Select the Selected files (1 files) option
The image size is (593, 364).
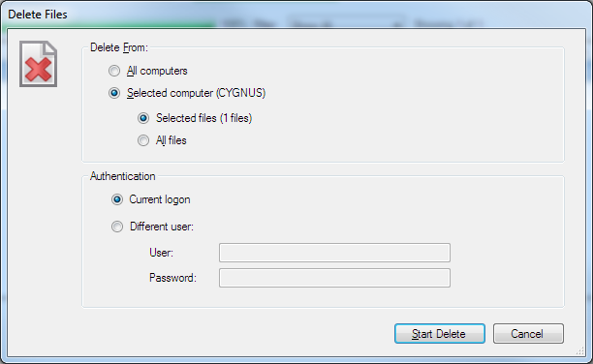[x=143, y=118]
